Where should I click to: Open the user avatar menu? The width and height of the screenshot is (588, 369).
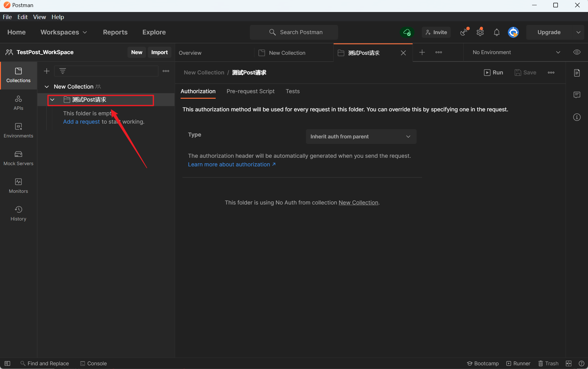tap(513, 32)
